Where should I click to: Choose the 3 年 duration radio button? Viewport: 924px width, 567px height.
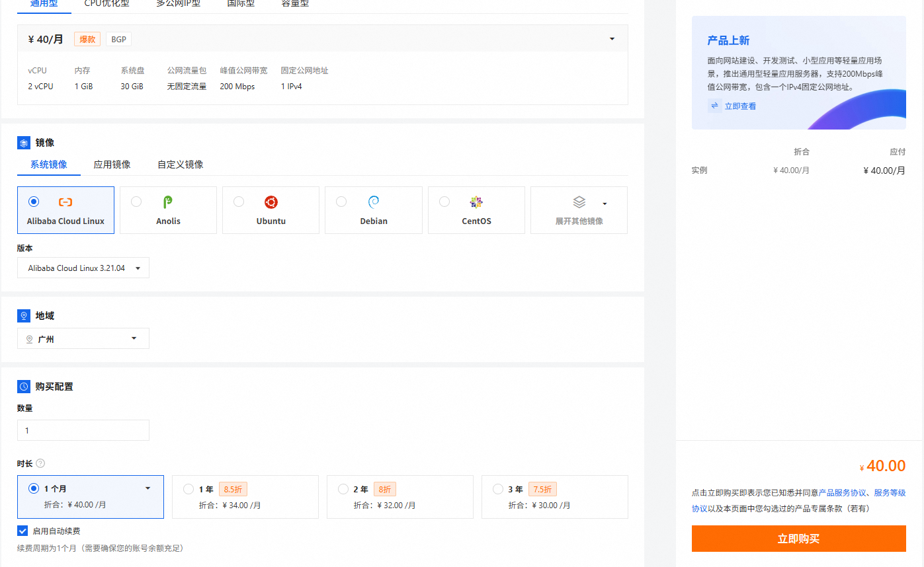click(498, 489)
